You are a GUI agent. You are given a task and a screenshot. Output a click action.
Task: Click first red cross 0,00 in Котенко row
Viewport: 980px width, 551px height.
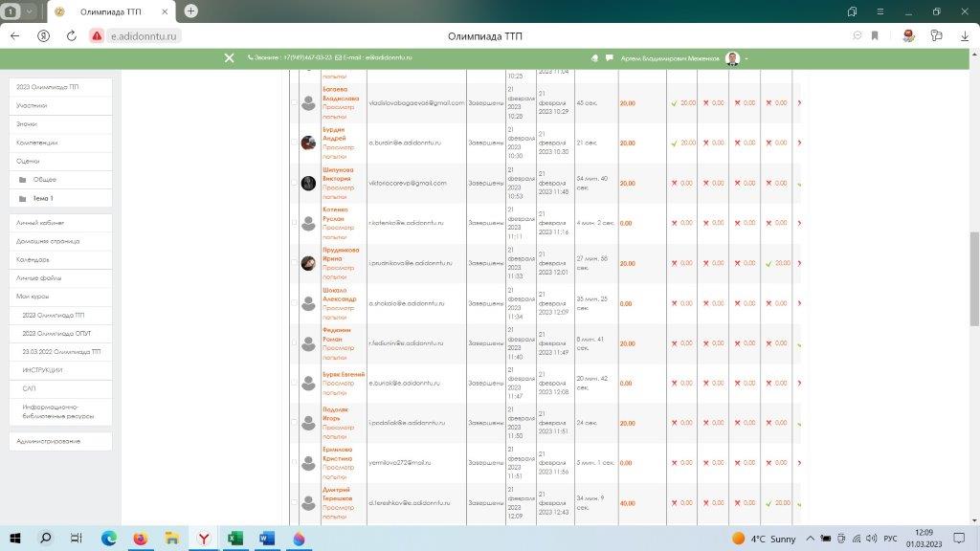[x=681, y=223]
